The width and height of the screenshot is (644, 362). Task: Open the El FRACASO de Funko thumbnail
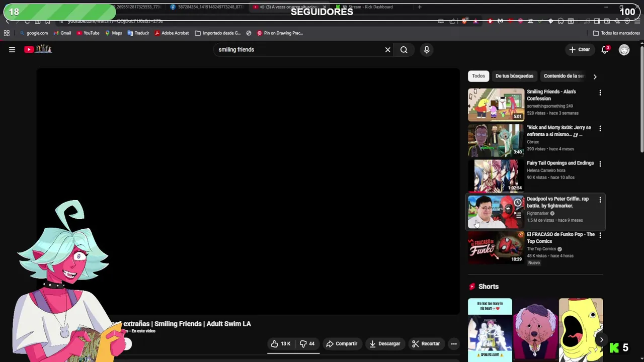tap(496, 247)
